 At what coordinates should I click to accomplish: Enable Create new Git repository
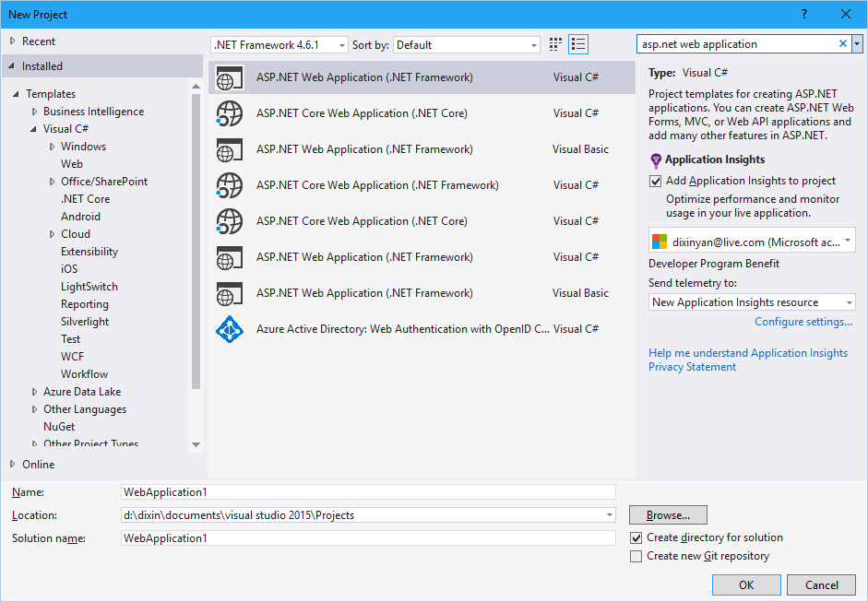coord(636,556)
